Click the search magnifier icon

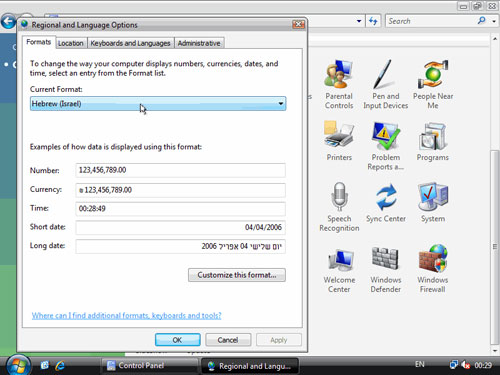point(481,21)
